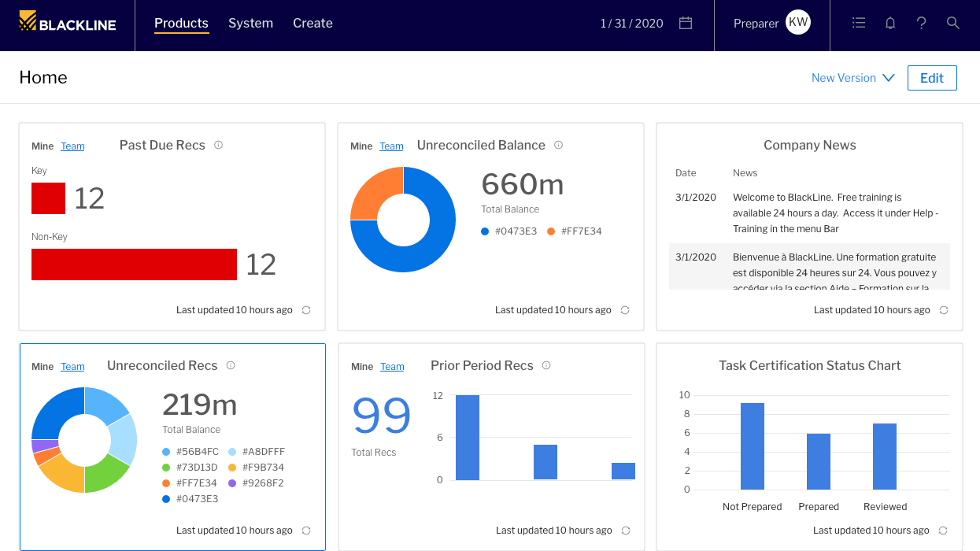Image resolution: width=980 pixels, height=551 pixels.
Task: Expand the New Version dropdown
Action: click(853, 78)
